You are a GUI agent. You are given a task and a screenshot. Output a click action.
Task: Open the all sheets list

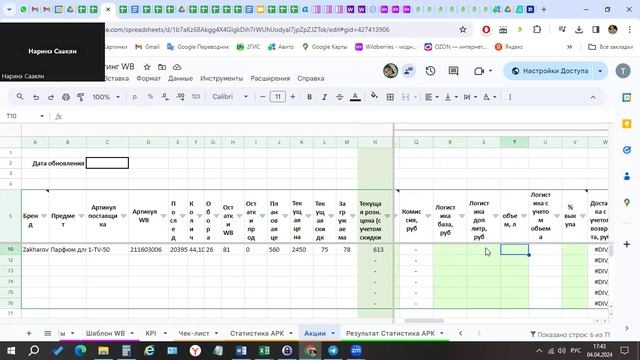(x=48, y=333)
